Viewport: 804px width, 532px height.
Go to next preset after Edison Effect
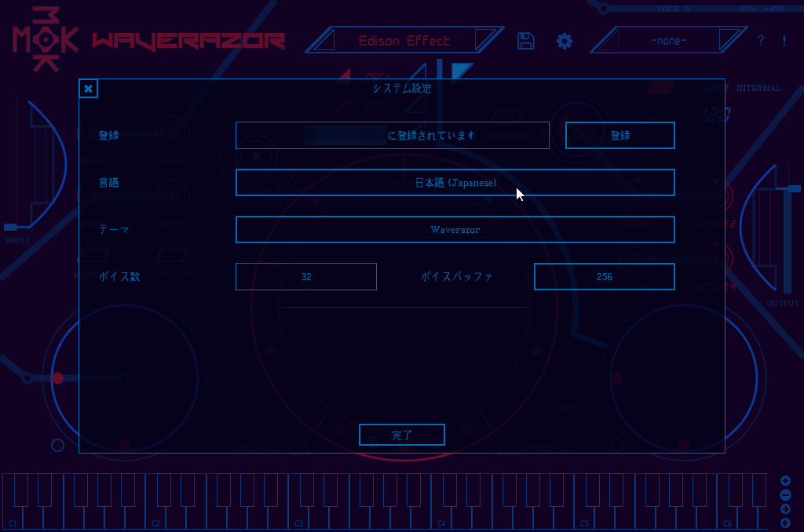coord(484,41)
